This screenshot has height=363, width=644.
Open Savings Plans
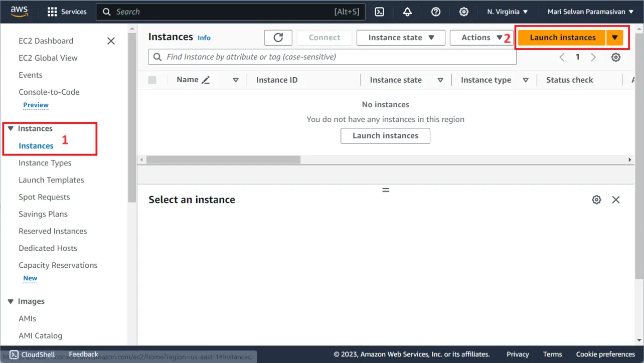coord(43,214)
